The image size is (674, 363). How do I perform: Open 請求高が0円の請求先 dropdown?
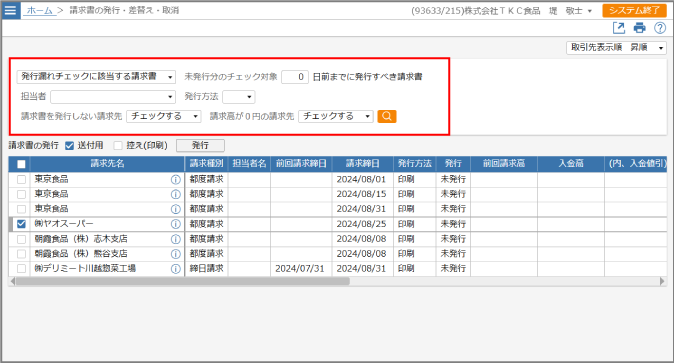click(336, 116)
